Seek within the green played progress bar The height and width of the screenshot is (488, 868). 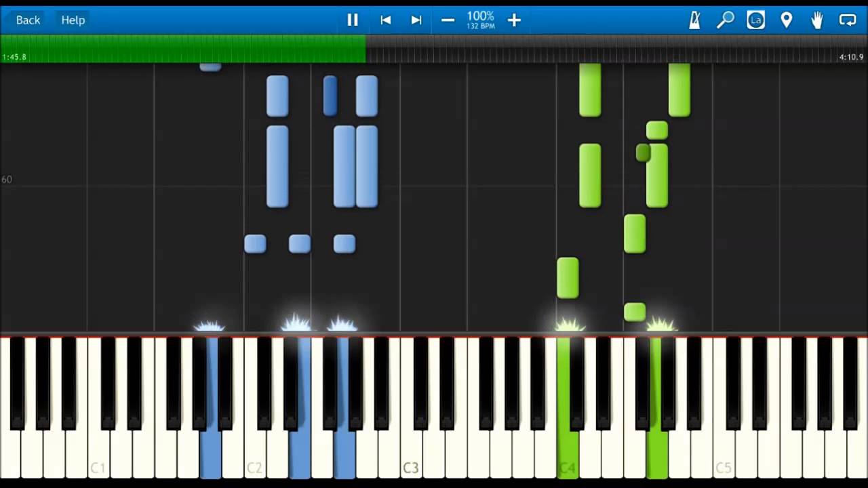click(183, 49)
